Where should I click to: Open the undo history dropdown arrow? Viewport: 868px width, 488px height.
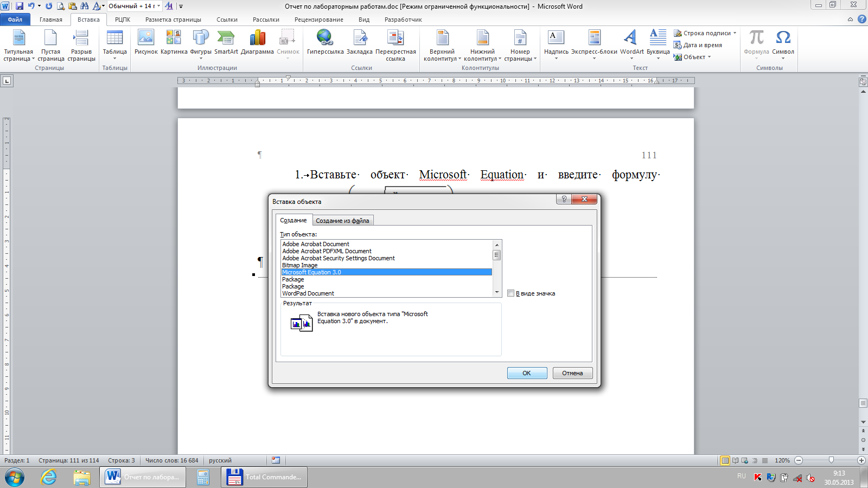pos(39,6)
